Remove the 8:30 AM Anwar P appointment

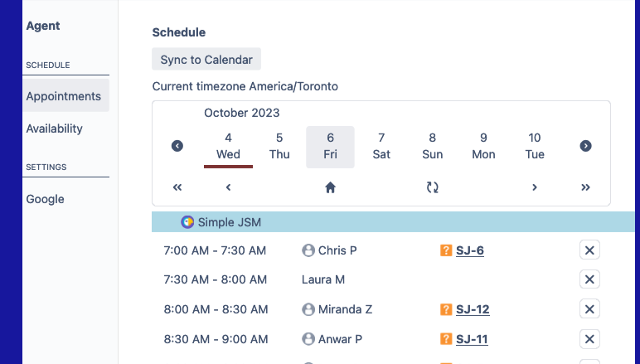pos(589,338)
